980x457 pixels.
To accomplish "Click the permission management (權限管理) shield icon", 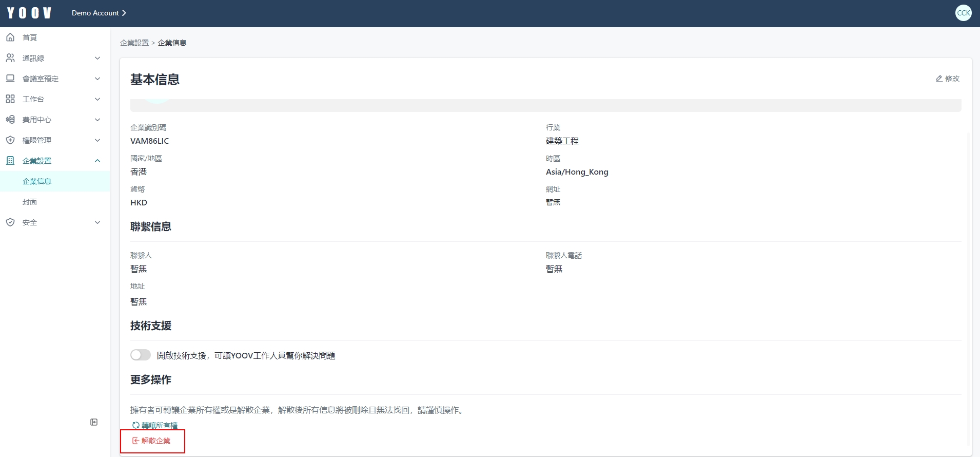I will pos(10,140).
